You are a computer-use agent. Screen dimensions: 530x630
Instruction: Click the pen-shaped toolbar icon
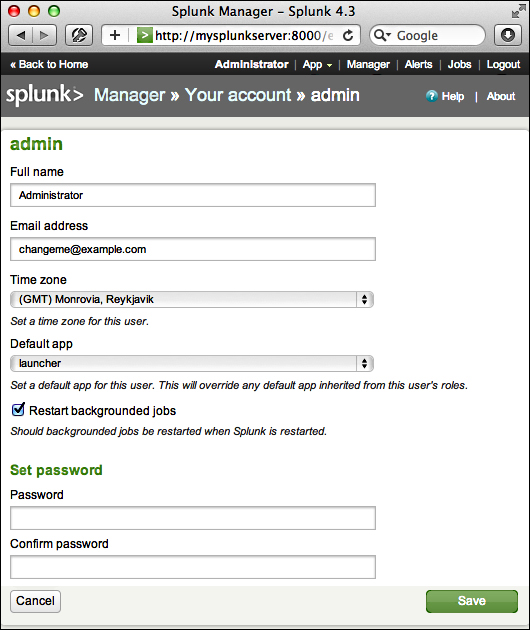coord(79,36)
